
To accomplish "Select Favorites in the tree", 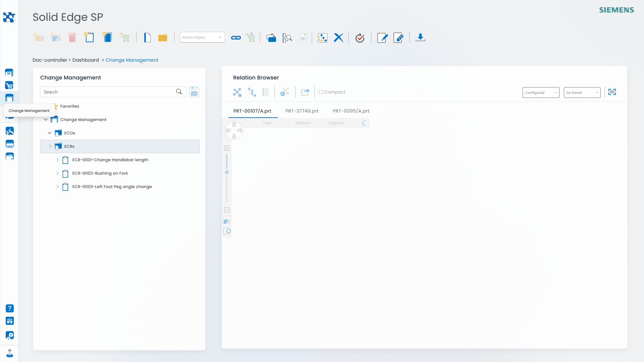I will [70, 106].
